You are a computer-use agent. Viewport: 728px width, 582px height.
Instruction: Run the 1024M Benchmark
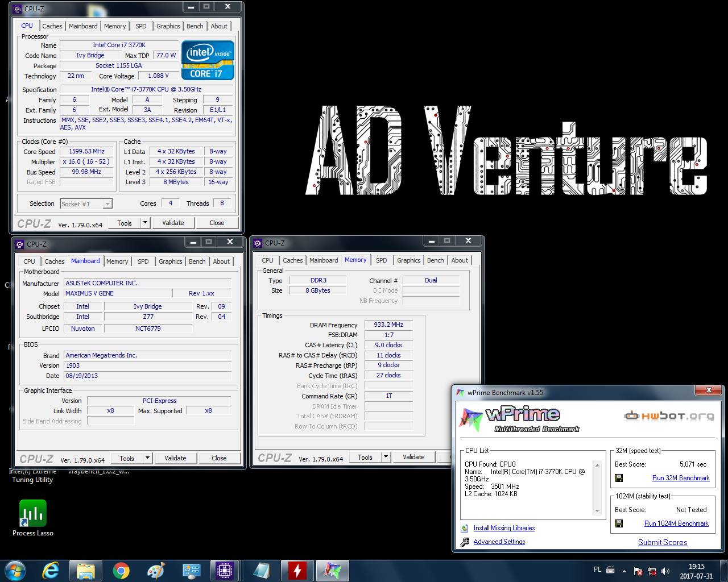(x=676, y=523)
